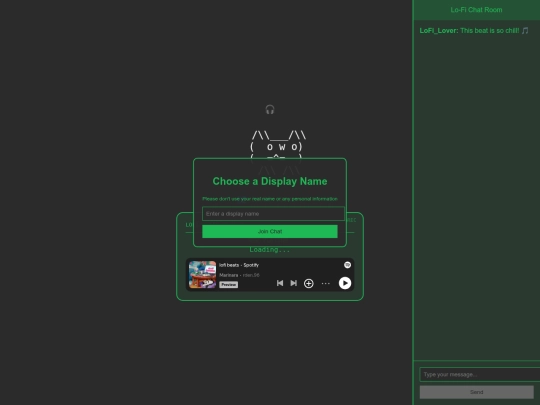Open the lofi beats album artwork
Viewport: 540px width, 405px height.
[202, 274]
